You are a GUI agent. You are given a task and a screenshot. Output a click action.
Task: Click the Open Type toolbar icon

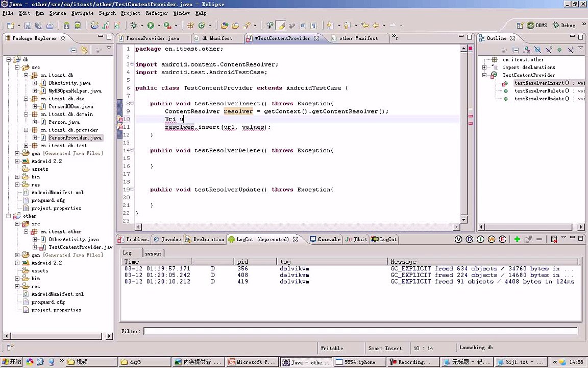coord(224,26)
